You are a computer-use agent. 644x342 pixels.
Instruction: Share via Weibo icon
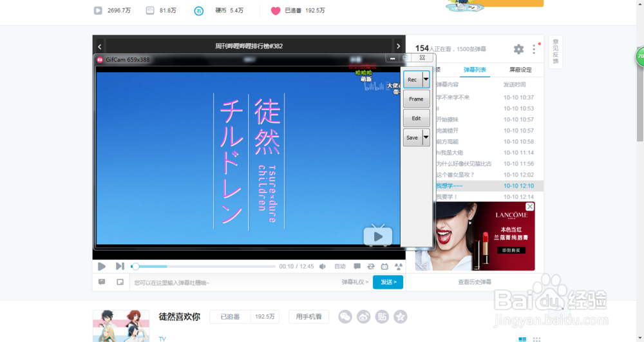pos(363,316)
